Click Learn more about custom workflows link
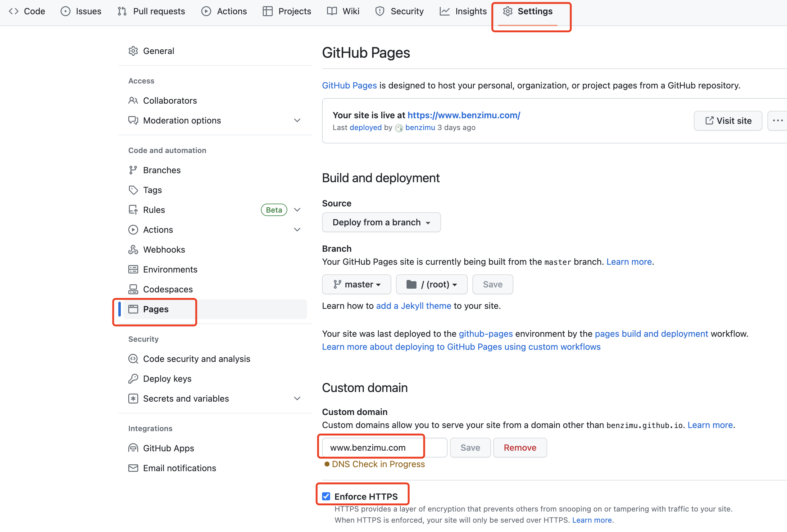The height and width of the screenshot is (532, 787). 461,347
